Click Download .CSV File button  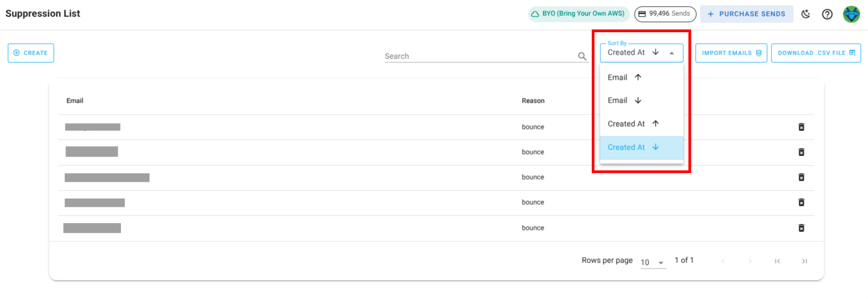(x=816, y=53)
